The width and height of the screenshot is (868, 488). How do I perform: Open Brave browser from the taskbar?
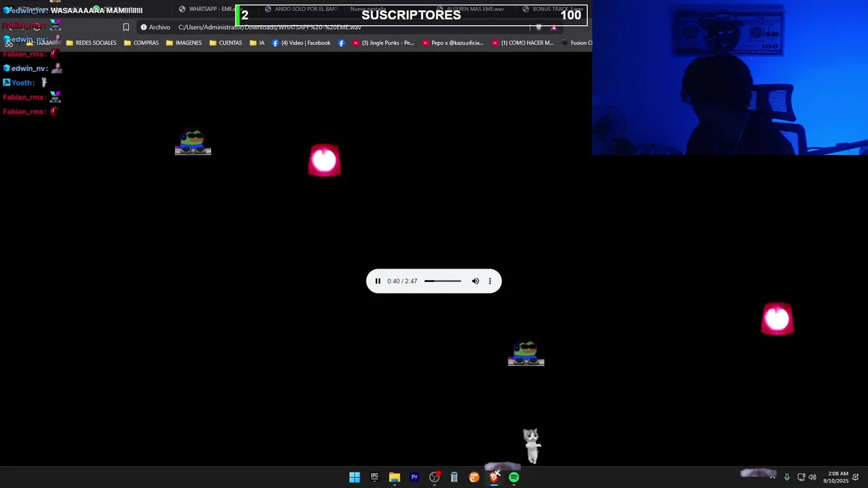tap(494, 477)
